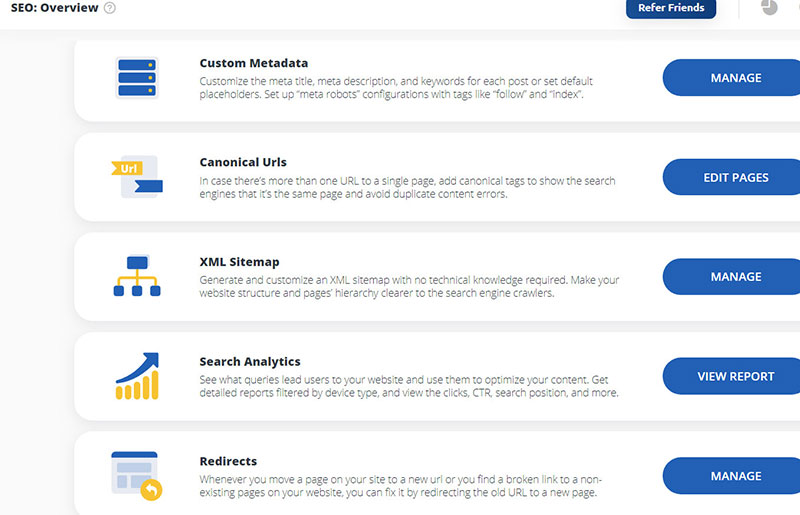The image size is (800, 515).
Task: Click the help question mark beside SEO: Overview
Action: point(110,8)
